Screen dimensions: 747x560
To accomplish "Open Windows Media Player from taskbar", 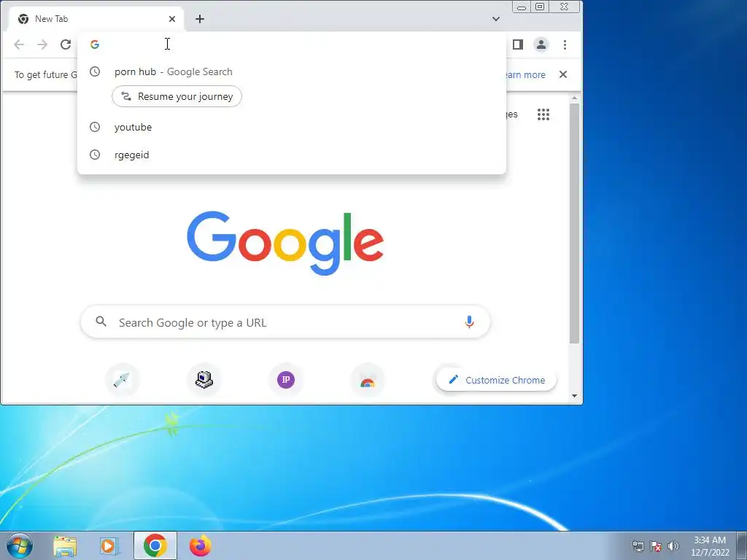I will point(109,545).
